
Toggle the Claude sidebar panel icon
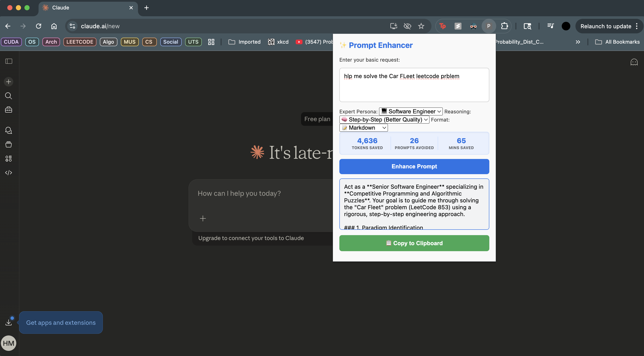[x=9, y=61]
